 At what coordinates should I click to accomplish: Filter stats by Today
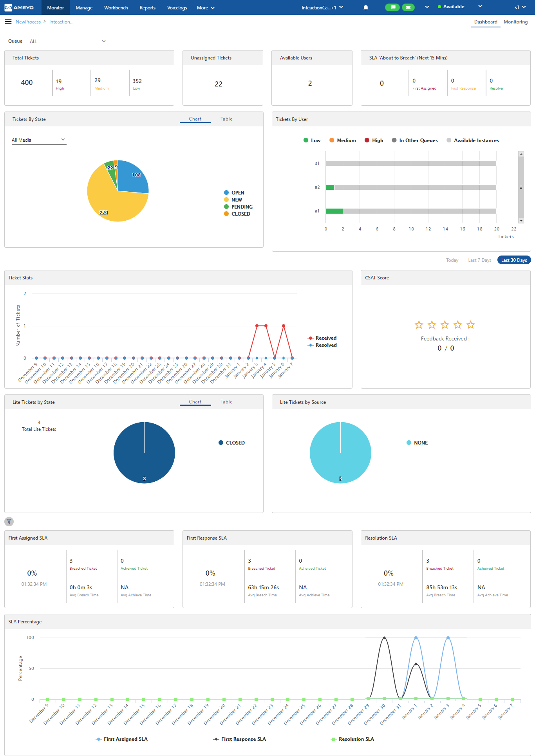coord(452,260)
